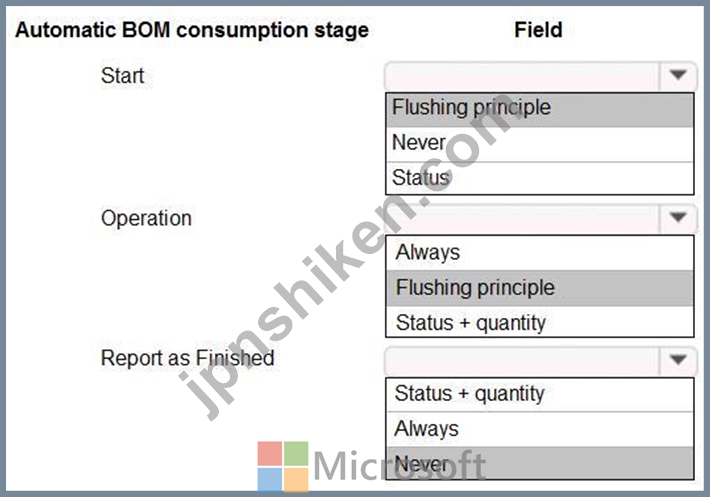Click the Field column header
Viewport: 710px width, 497px height.
tap(538, 30)
